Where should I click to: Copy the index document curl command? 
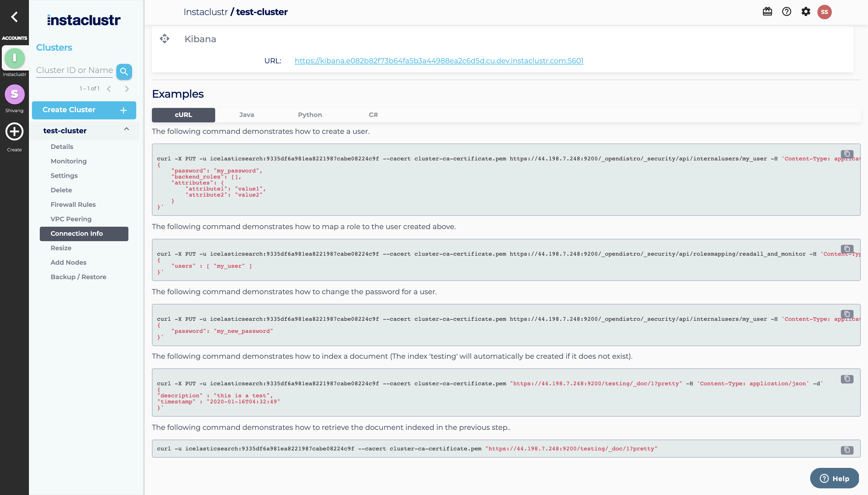tap(847, 379)
